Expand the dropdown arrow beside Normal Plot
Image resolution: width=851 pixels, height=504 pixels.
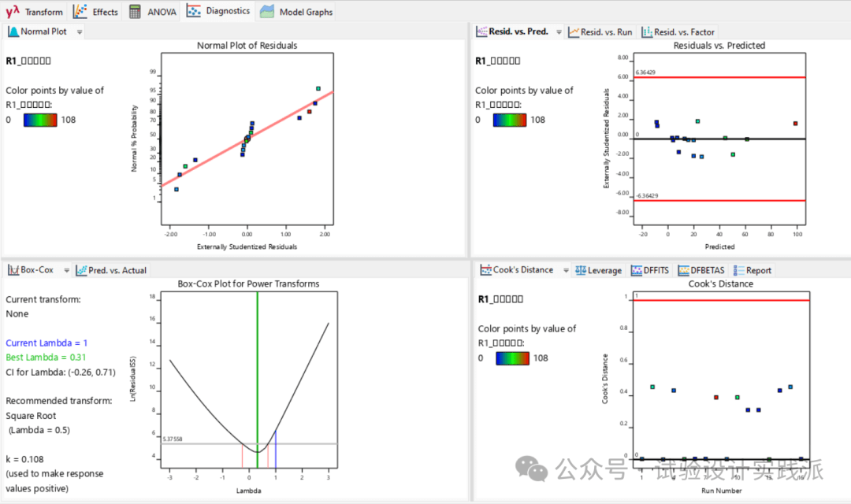(x=79, y=32)
